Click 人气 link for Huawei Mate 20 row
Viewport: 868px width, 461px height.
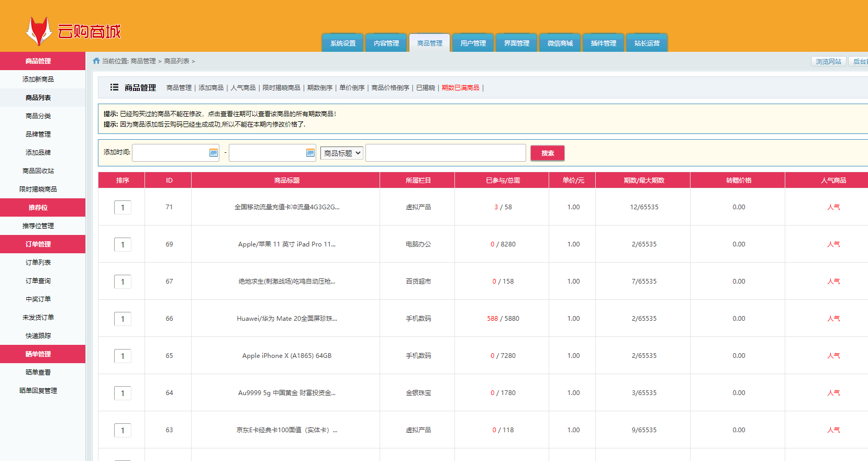833,319
